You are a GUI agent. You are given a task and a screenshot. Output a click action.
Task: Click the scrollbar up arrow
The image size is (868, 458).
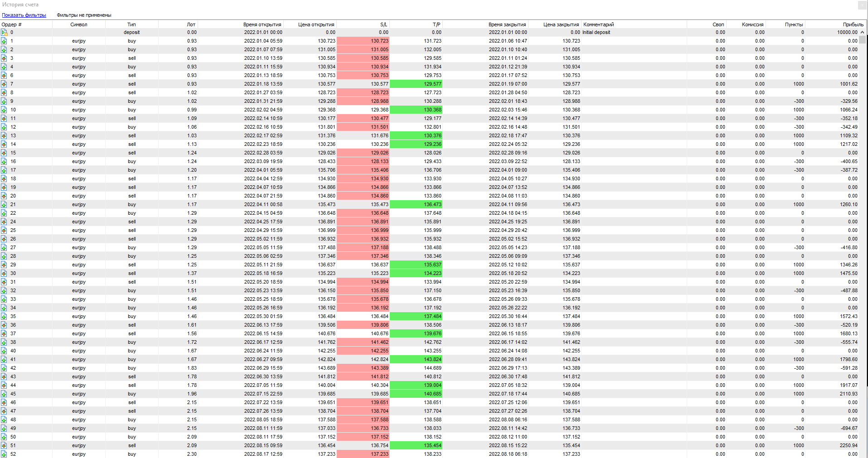click(862, 32)
